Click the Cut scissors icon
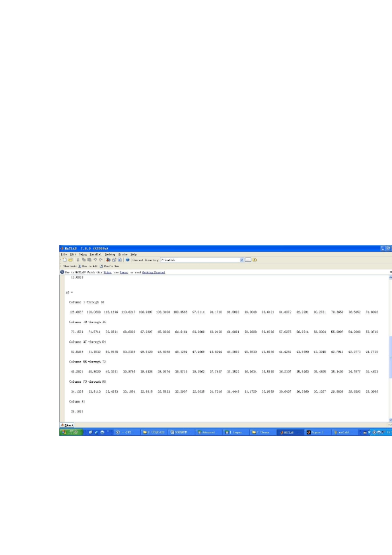Image resolution: width=392 pixels, height=555 pixels. 78,260
